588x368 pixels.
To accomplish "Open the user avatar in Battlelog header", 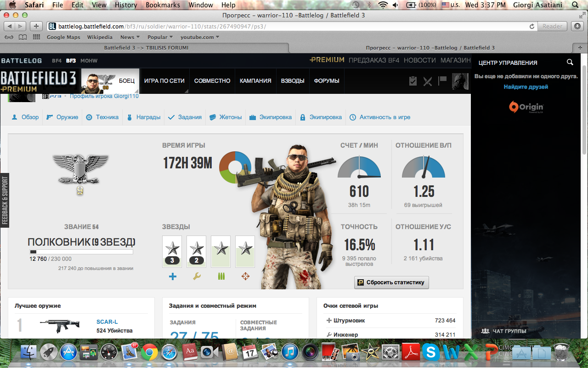I will coord(460,81).
